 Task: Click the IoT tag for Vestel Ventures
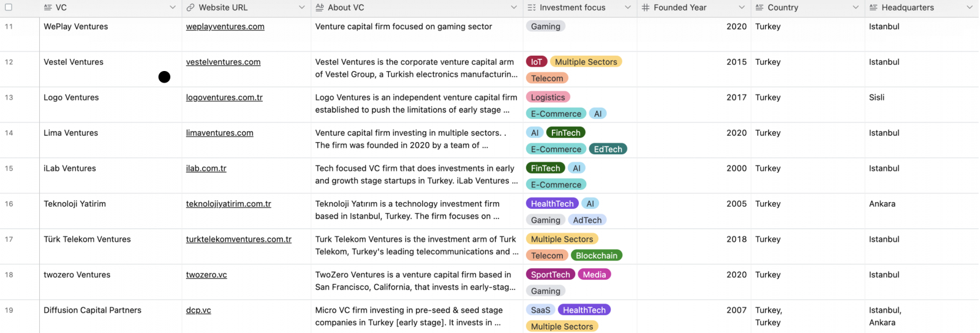[x=537, y=62]
